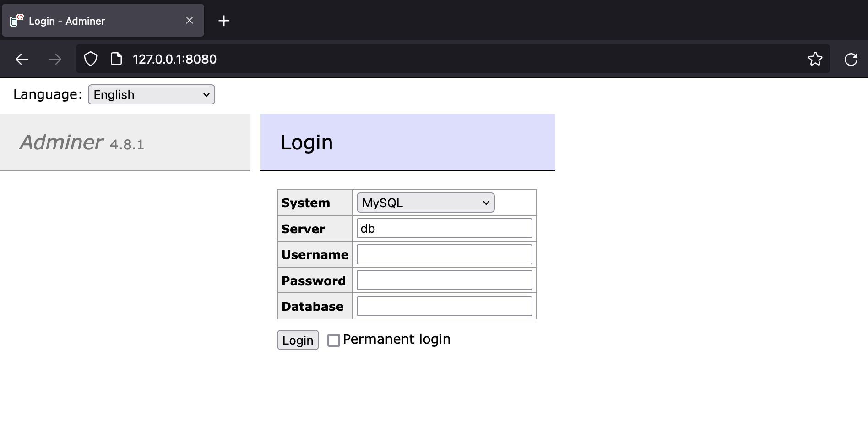Open the Language dropdown
The width and height of the screenshot is (868, 429).
click(151, 94)
